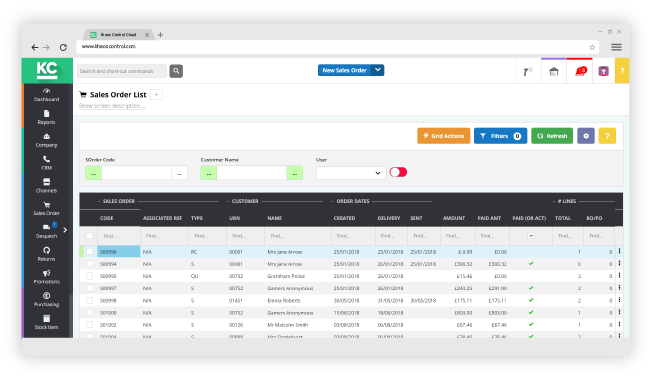Image resolution: width=656 pixels, height=380 pixels.
Task: Check the row for order S00996
Action: click(89, 252)
